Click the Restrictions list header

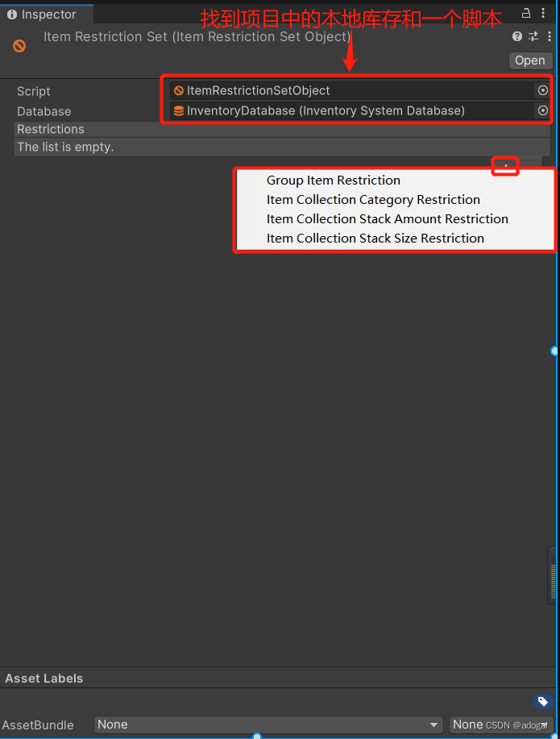coord(282,129)
